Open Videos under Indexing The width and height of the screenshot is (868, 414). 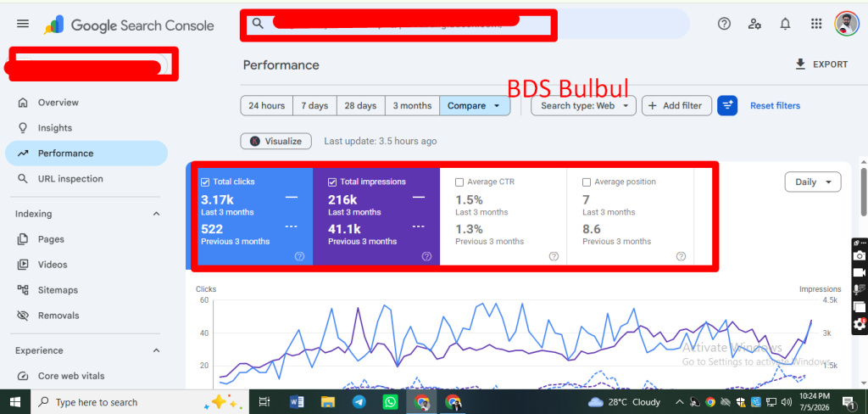86,265
